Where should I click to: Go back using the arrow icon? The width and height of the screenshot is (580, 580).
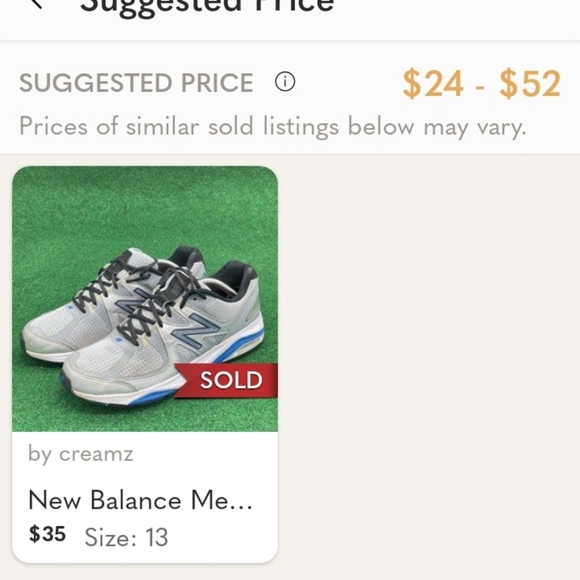coord(36,3)
